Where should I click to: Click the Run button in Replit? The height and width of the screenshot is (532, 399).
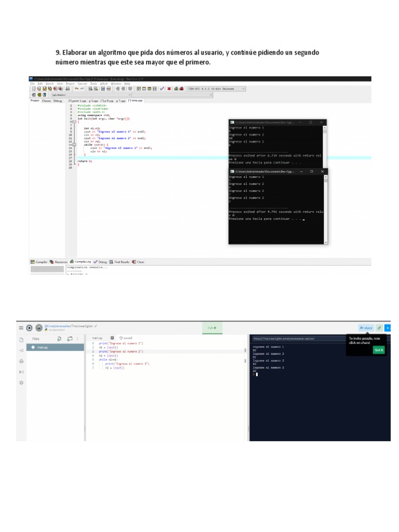click(211, 328)
